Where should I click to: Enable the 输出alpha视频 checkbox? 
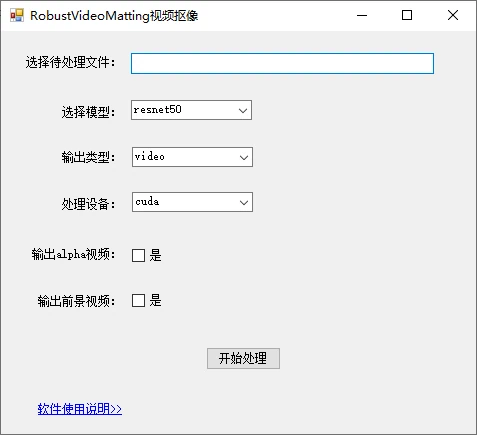[x=138, y=256]
